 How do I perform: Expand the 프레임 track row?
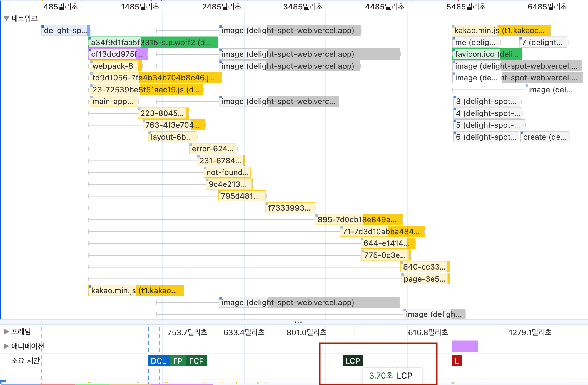[6, 332]
